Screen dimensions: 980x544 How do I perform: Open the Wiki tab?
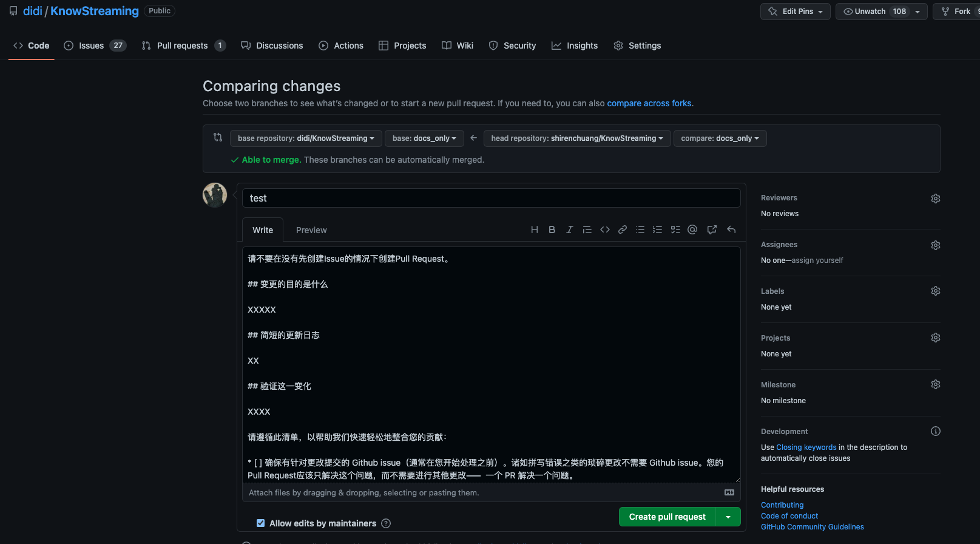click(458, 46)
